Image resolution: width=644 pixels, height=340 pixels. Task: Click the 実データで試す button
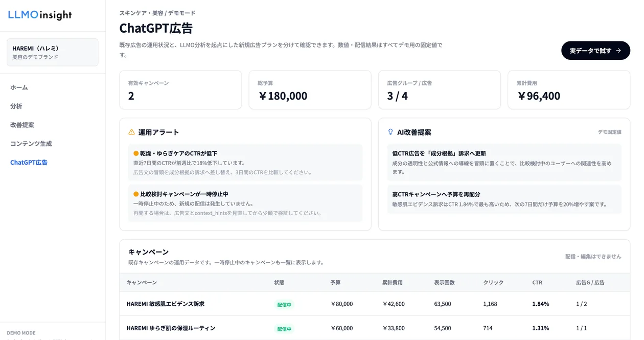coord(595,51)
